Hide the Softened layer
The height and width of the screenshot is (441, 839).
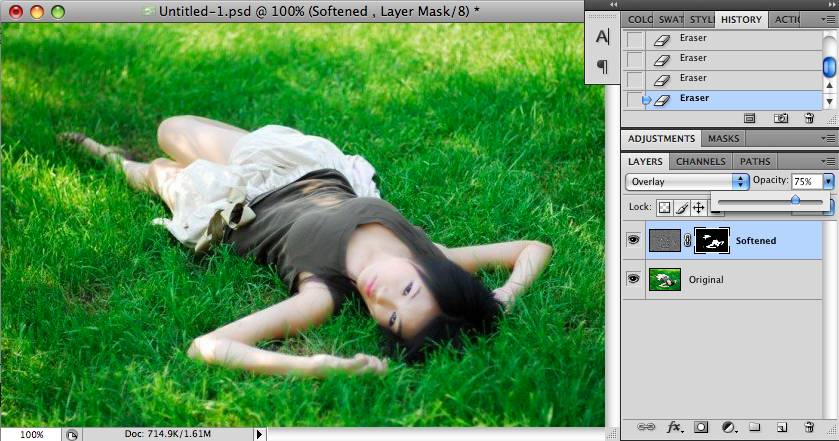tap(634, 240)
